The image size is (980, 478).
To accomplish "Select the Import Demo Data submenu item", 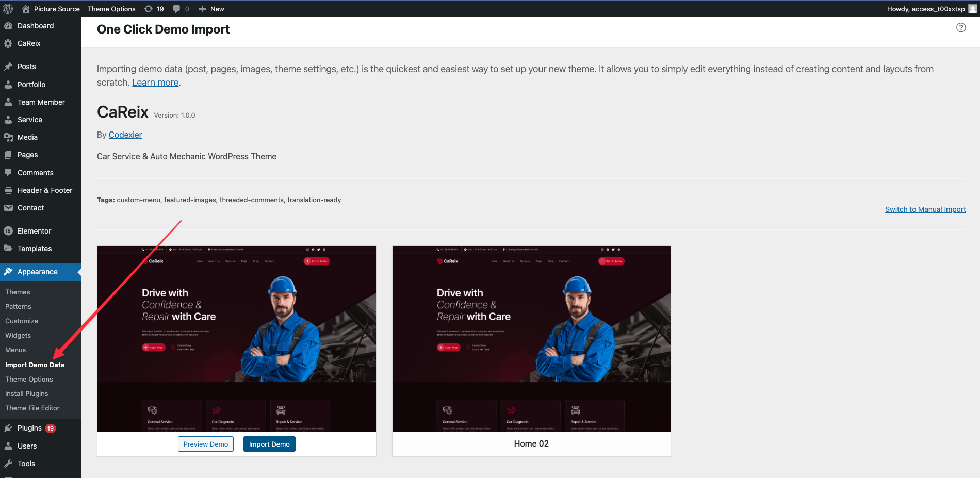I will (x=35, y=365).
